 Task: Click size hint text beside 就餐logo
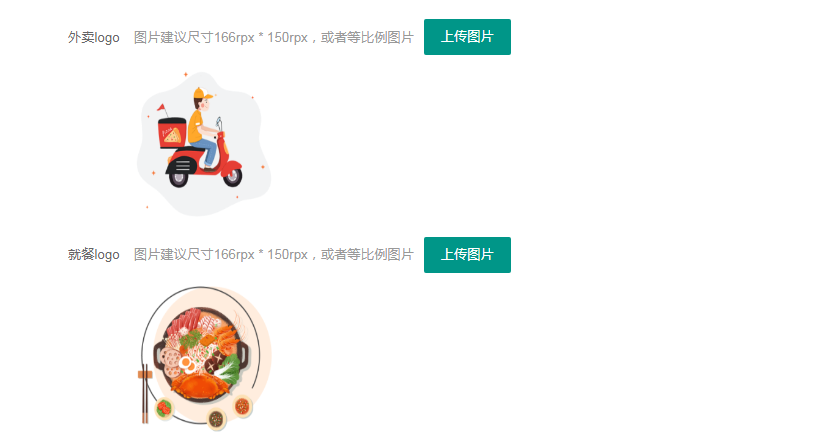274,255
